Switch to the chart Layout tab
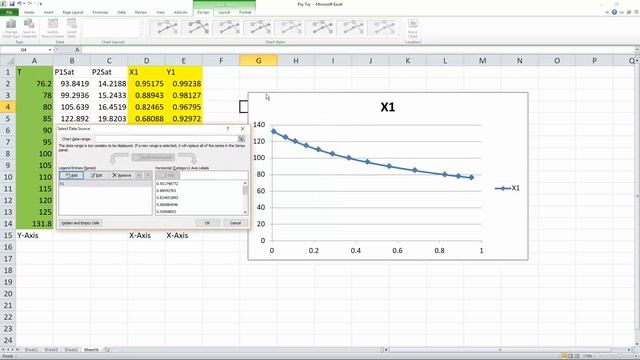The image size is (640, 360). coord(224,12)
